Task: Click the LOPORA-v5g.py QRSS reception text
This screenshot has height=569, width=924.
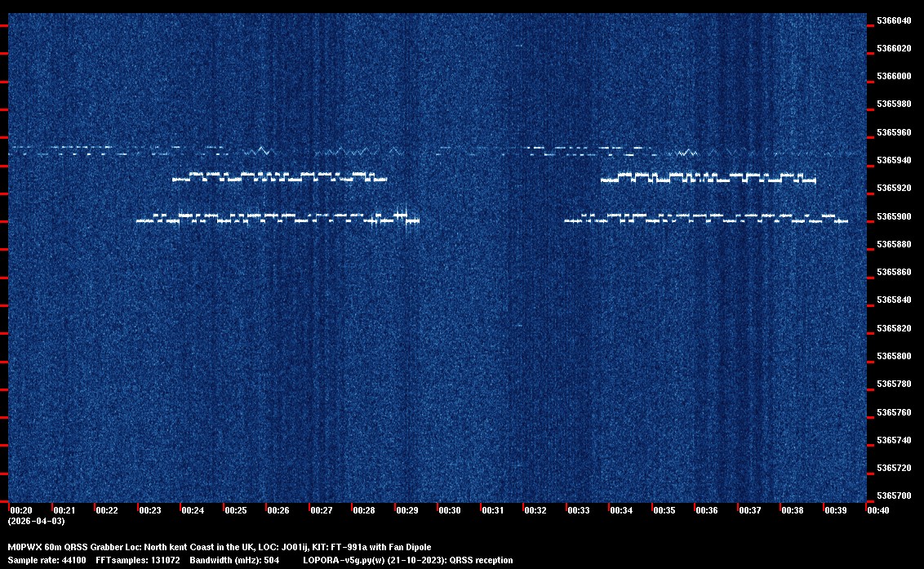Action: click(407, 561)
